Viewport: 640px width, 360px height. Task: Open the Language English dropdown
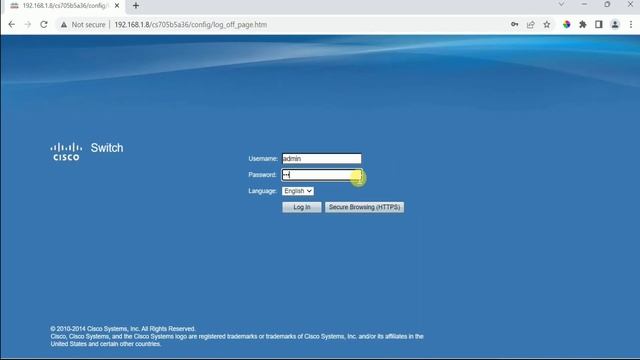298,191
